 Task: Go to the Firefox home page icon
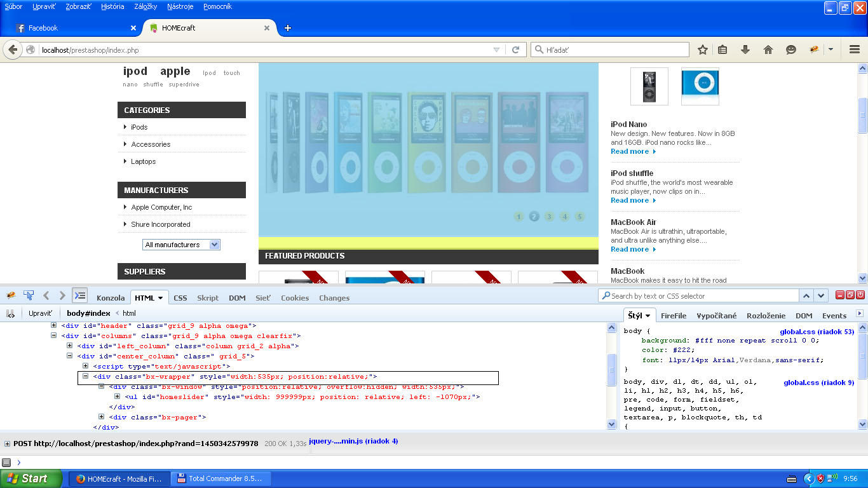768,50
